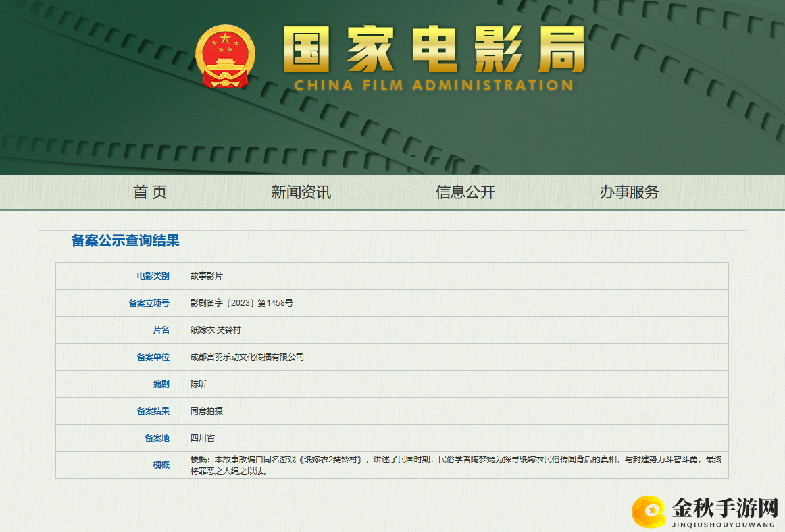Select the 四川省 value
Viewport: 785px width, 532px height.
pos(202,438)
